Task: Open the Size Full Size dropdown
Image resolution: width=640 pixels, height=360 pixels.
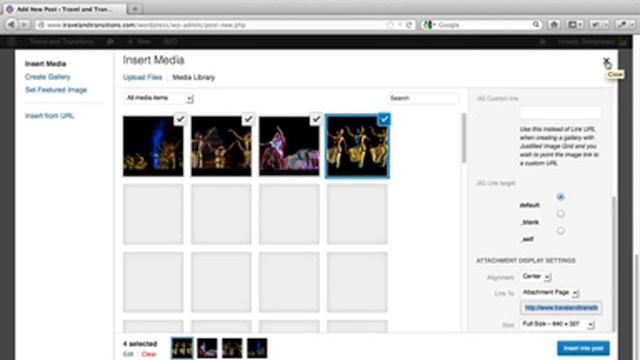Action: pyautogui.click(x=558, y=324)
